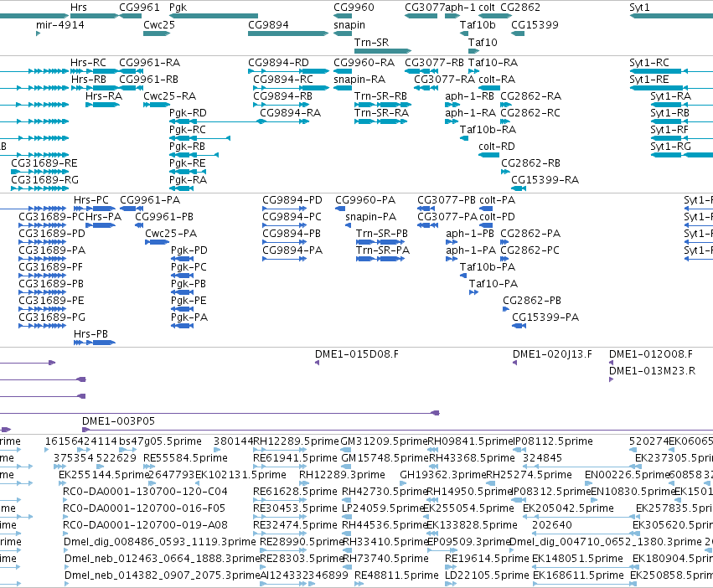Click EST label IP08112.5prime

[x=553, y=441]
